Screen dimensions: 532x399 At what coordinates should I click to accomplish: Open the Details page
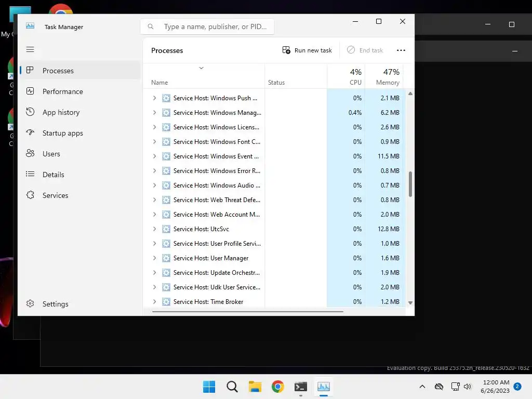[81, 175]
